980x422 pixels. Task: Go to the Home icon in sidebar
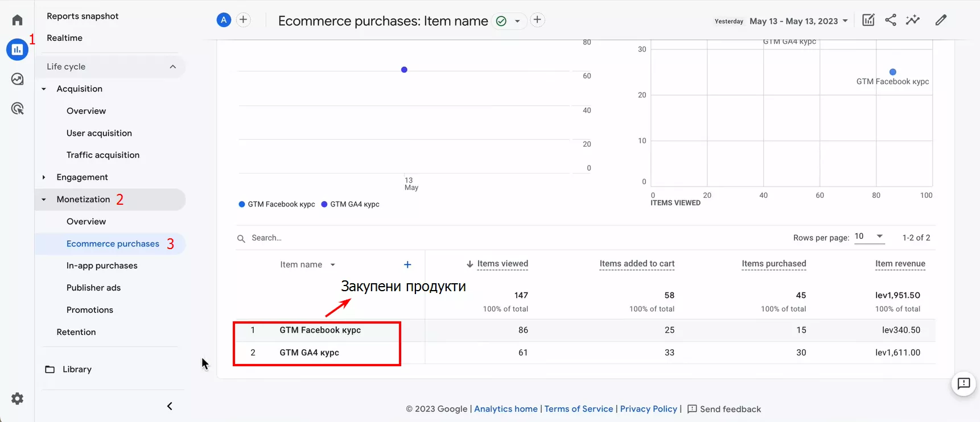tap(17, 20)
